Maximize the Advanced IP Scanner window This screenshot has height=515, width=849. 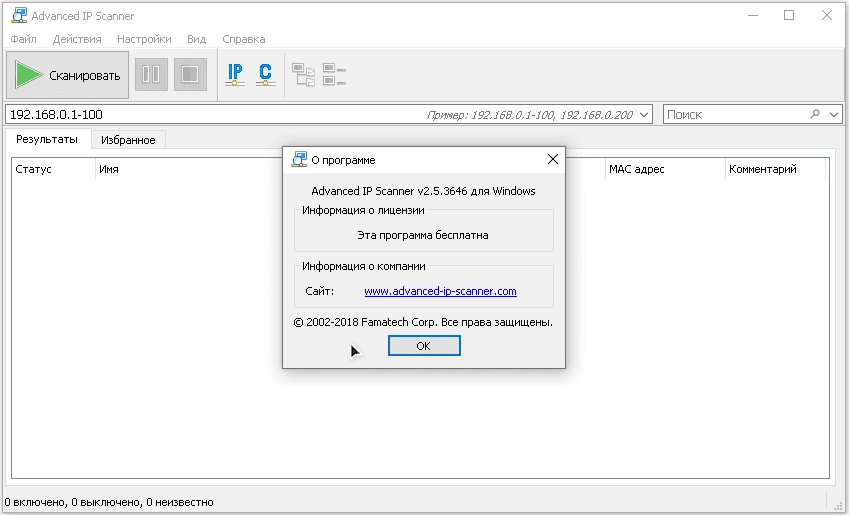point(789,15)
